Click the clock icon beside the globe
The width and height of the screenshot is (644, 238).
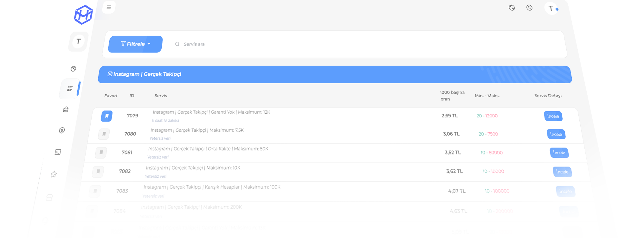tap(530, 8)
